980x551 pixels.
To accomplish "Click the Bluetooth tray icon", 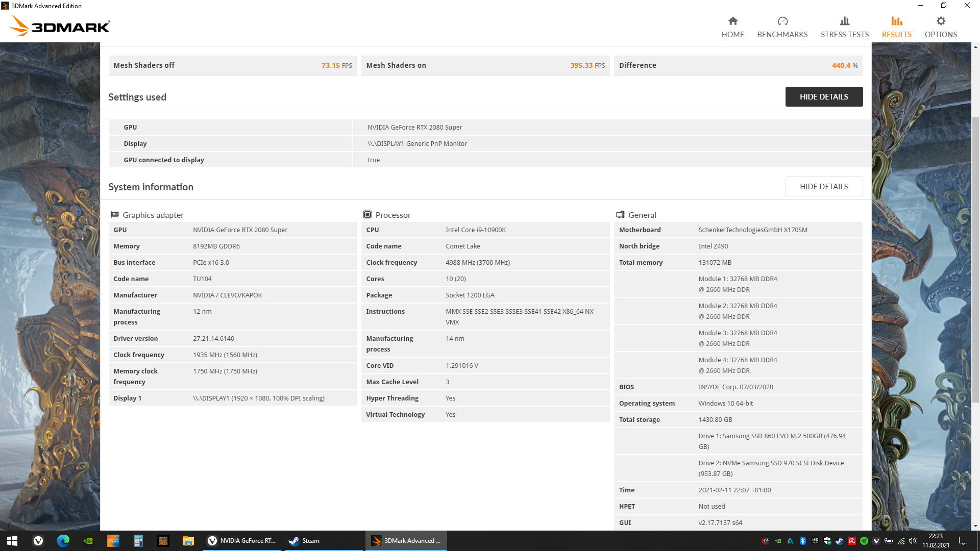I will click(803, 541).
